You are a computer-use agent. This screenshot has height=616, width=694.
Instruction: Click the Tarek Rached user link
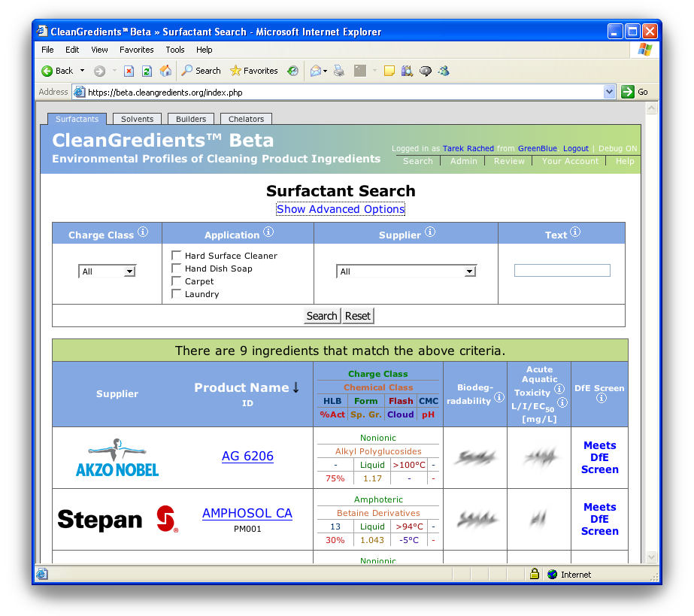click(468, 148)
